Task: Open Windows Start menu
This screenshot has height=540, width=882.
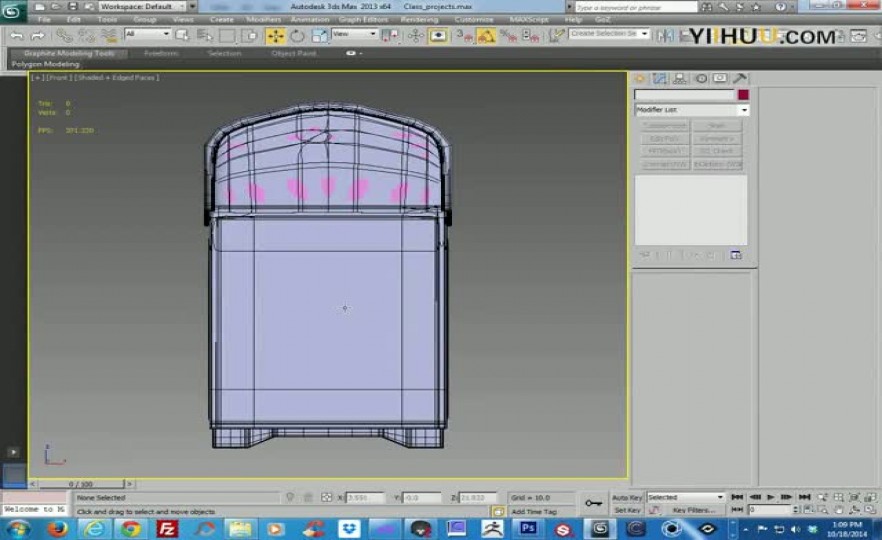Action: coord(17,529)
